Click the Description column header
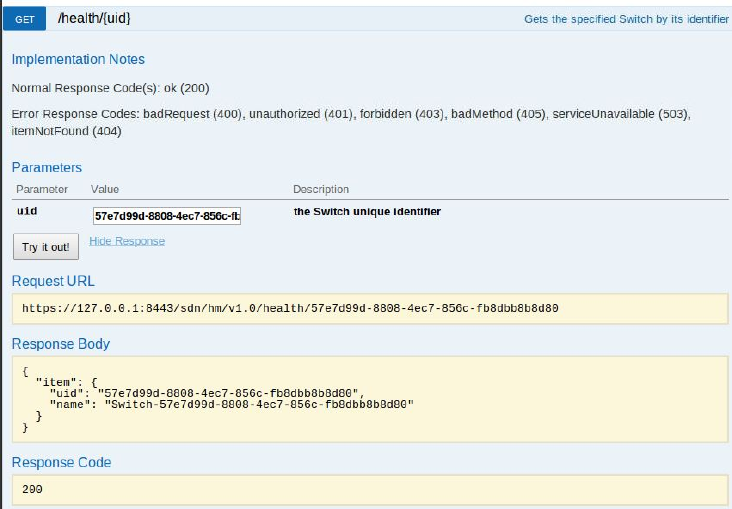This screenshot has width=732, height=509. [321, 189]
